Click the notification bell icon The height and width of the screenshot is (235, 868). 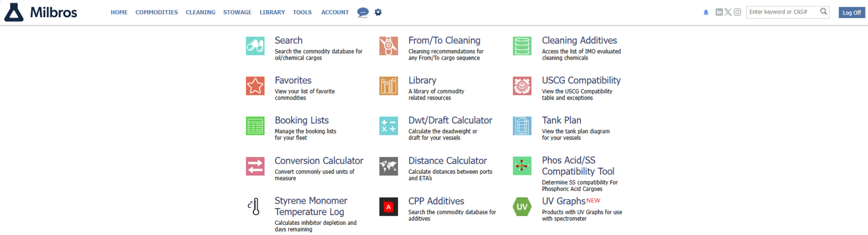coord(706,13)
